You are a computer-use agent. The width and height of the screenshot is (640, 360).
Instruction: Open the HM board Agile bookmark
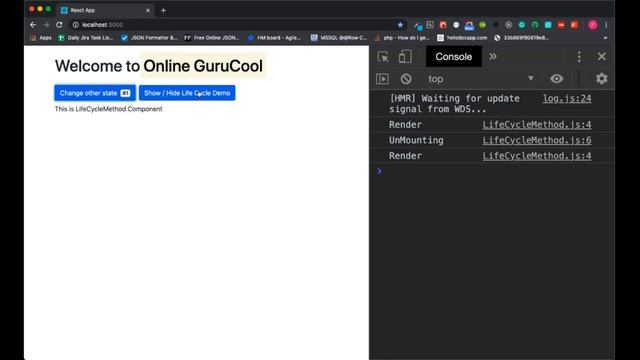click(274, 38)
